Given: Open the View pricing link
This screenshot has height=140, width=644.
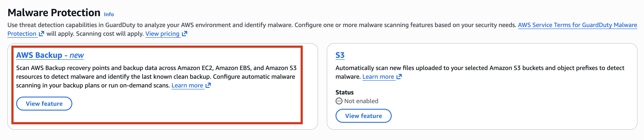Looking at the screenshot, I should point(163,34).
